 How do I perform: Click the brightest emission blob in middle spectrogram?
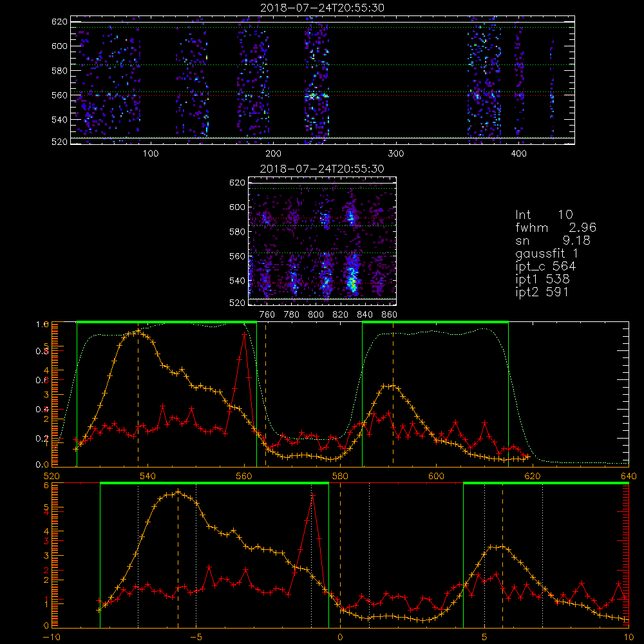(352, 283)
